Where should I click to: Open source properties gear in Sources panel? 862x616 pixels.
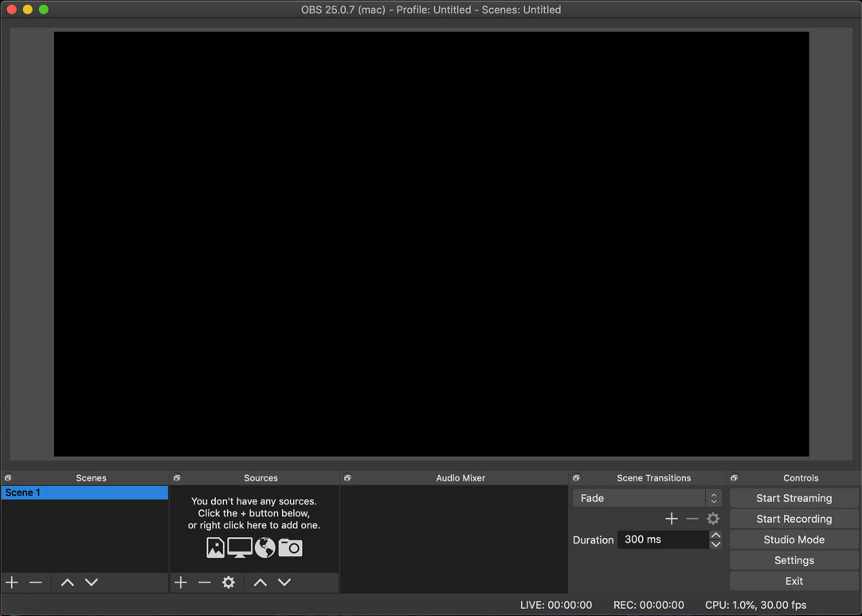point(228,582)
